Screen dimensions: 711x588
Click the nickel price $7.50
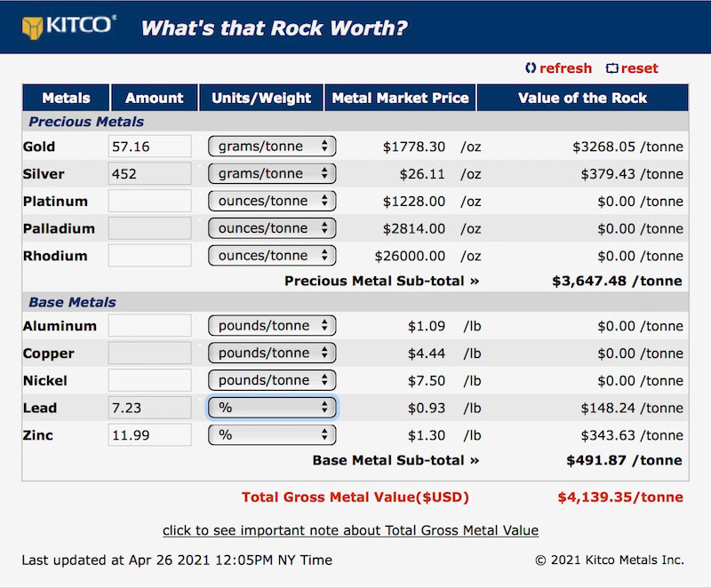click(427, 380)
